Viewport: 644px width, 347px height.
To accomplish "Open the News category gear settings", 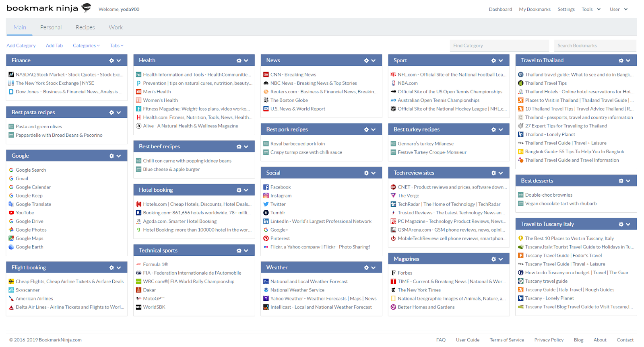I will pyautogui.click(x=366, y=61).
